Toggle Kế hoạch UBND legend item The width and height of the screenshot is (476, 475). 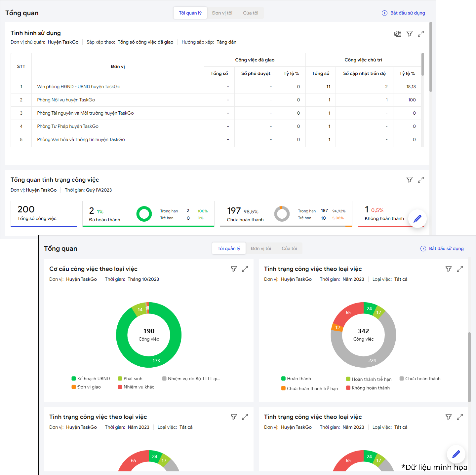91,379
